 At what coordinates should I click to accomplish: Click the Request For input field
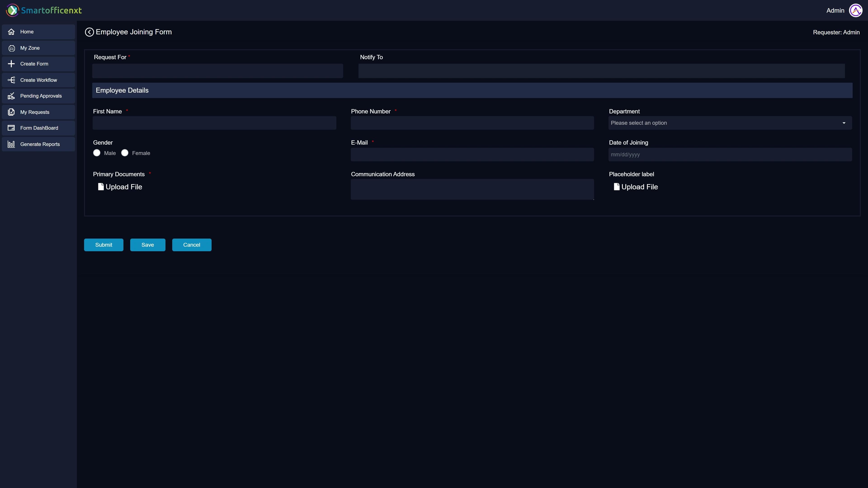point(217,71)
